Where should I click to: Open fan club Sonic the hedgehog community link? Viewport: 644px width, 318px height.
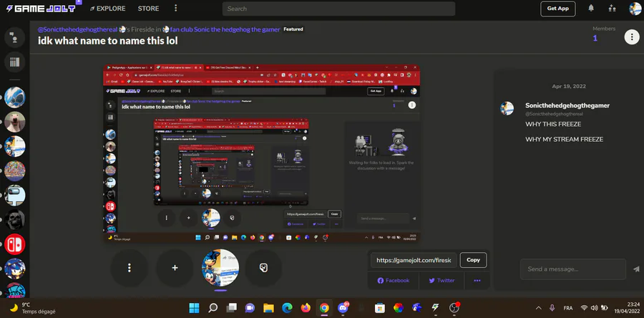tap(225, 29)
